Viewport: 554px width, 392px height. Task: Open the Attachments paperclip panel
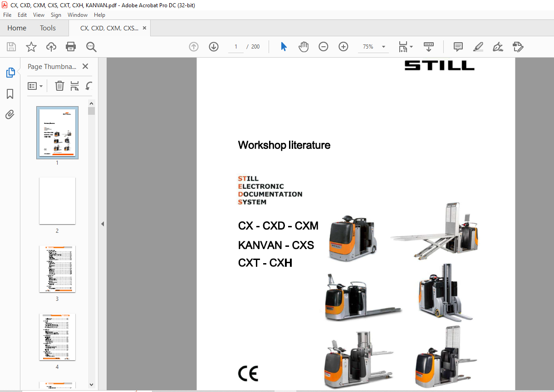click(x=10, y=114)
